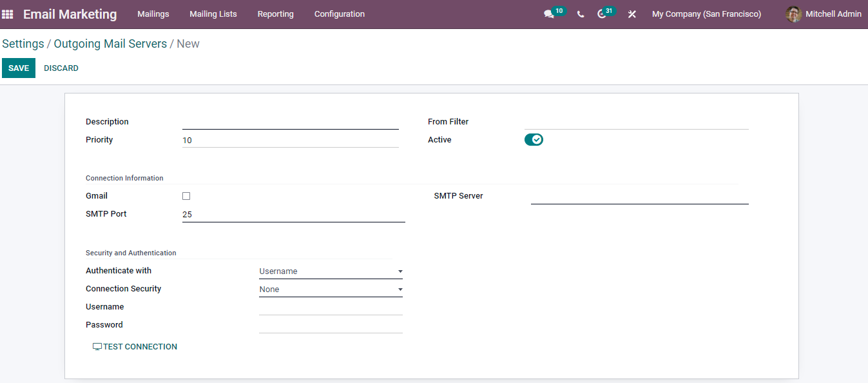Click the SMTP Port label

106,214
